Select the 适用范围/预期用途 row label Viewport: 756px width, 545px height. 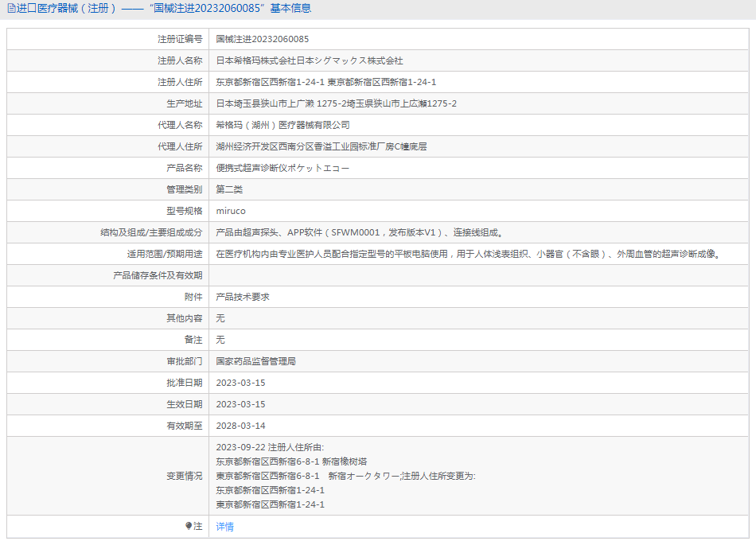pos(165,254)
